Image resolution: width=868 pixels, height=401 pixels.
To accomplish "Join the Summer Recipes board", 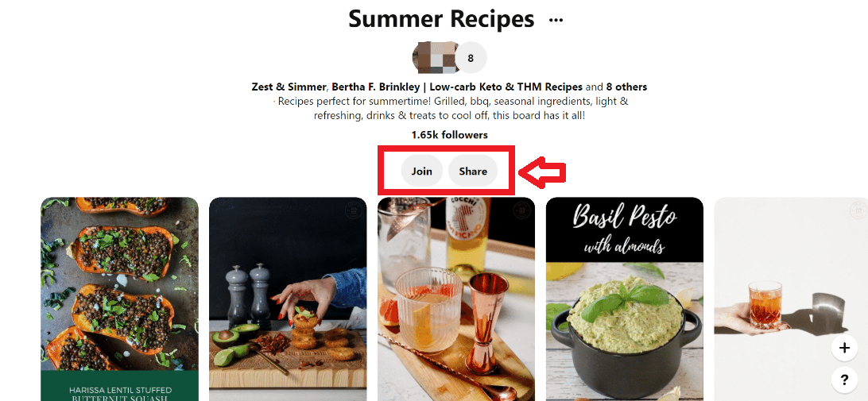I will (422, 171).
